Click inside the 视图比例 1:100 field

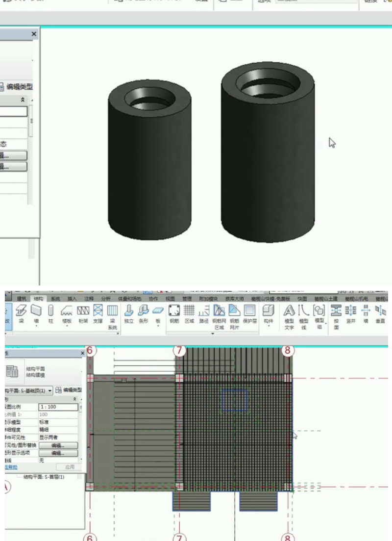(58, 407)
